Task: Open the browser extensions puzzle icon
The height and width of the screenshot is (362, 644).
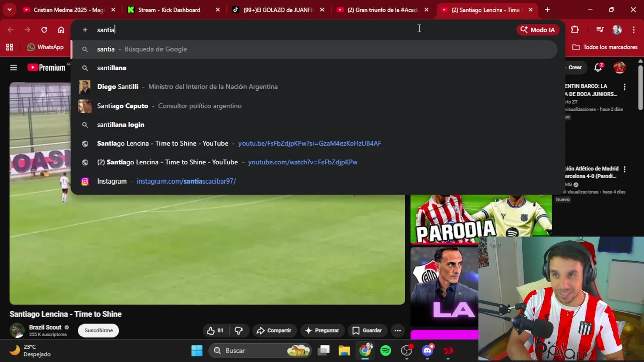Action: (575, 30)
